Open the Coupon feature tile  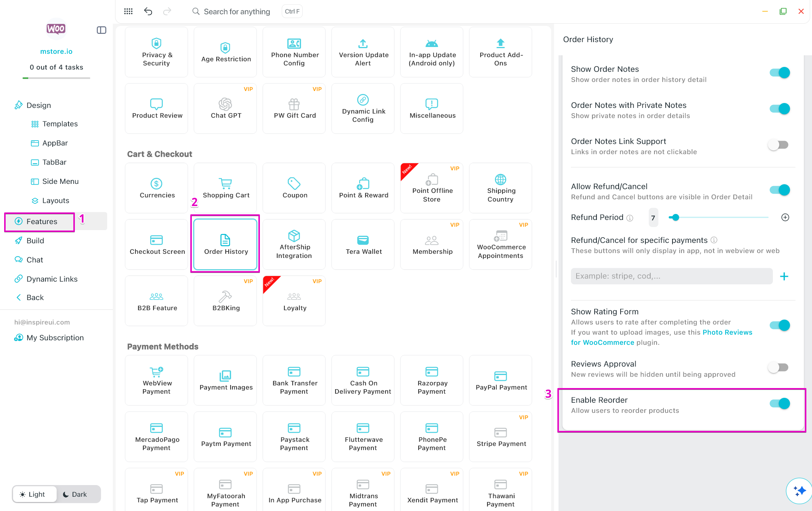click(x=294, y=188)
